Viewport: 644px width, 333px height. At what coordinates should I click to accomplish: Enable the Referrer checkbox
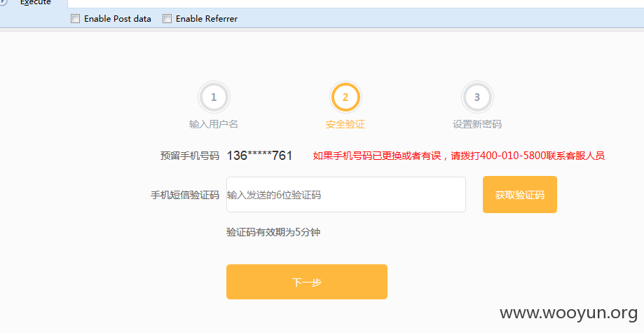[x=167, y=18]
